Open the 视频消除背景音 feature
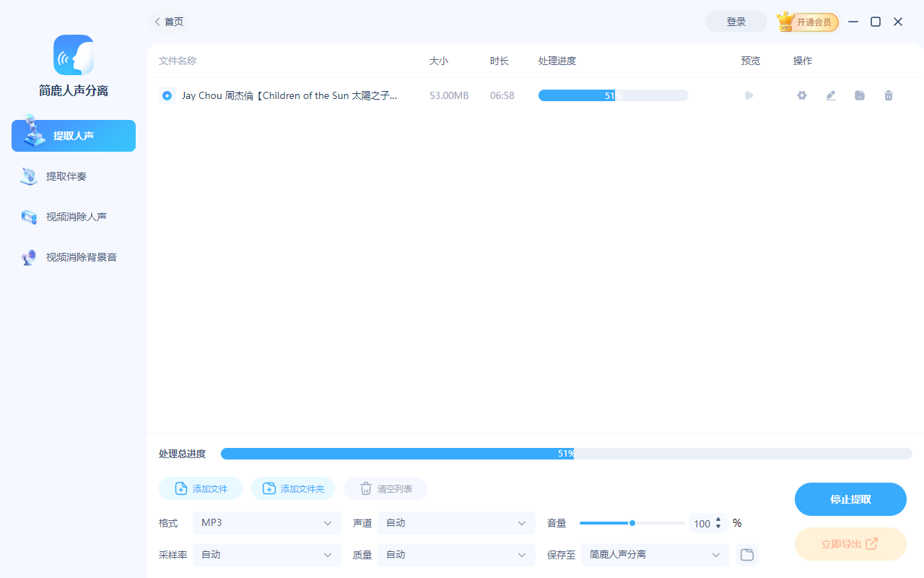The height and width of the screenshot is (578, 924). [x=73, y=256]
